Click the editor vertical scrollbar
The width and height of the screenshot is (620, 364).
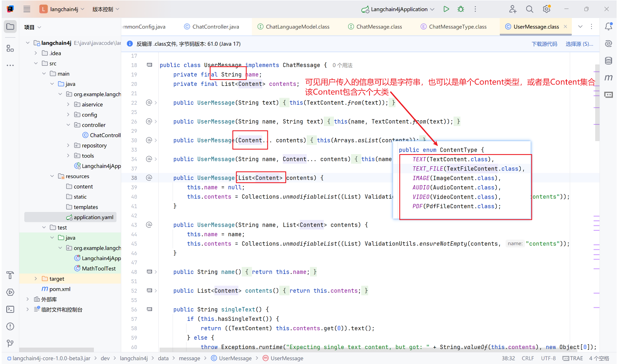(x=597, y=103)
